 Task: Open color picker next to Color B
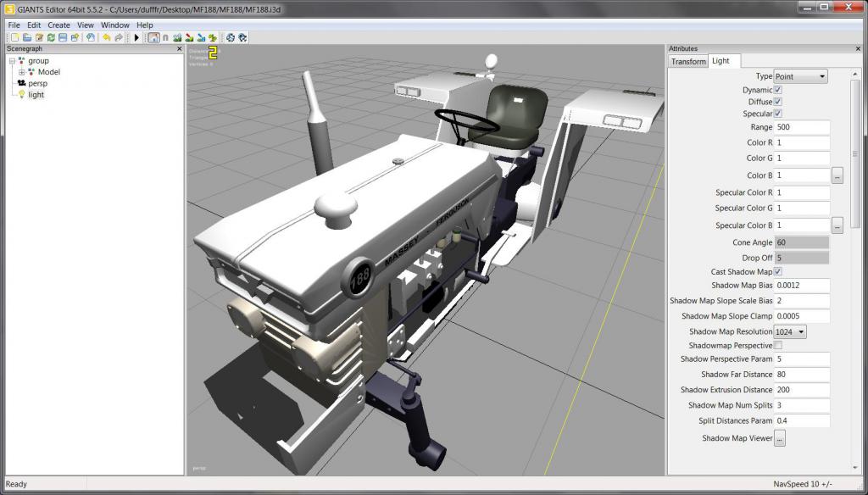[837, 176]
